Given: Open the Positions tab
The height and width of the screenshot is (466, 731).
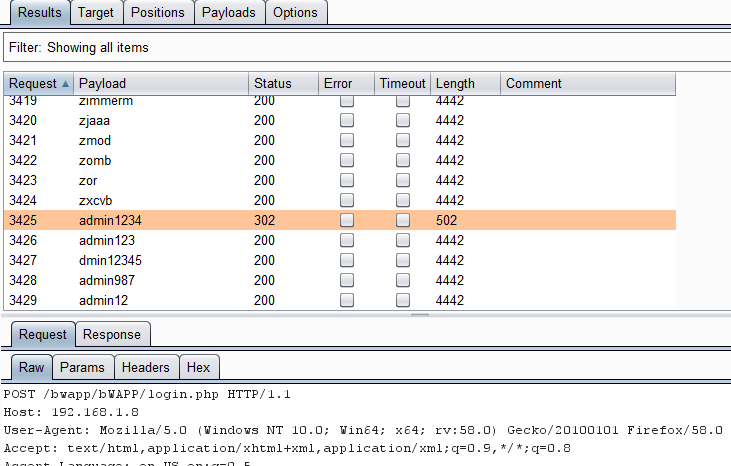Looking at the screenshot, I should click(158, 13).
